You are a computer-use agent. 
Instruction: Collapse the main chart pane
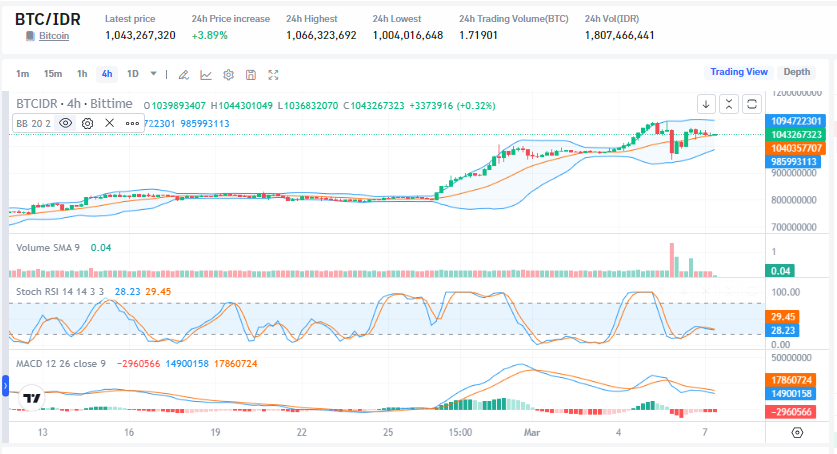coord(729,104)
